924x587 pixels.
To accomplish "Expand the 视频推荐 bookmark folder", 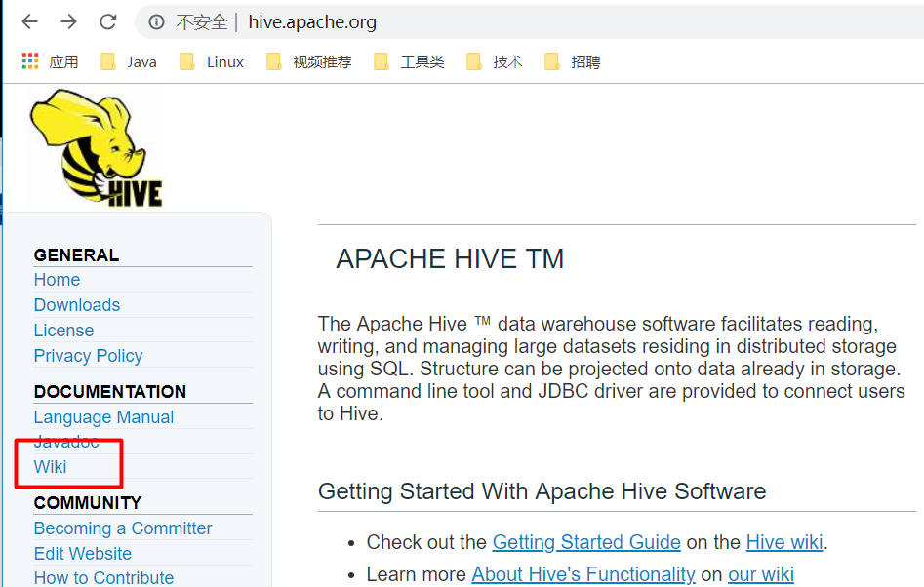I will coord(308,61).
